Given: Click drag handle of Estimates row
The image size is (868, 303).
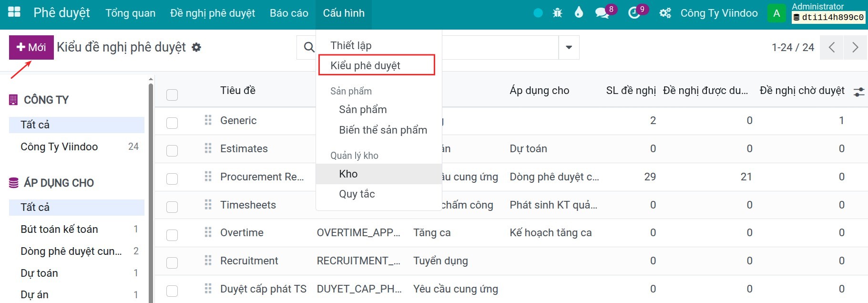Looking at the screenshot, I should click(208, 148).
